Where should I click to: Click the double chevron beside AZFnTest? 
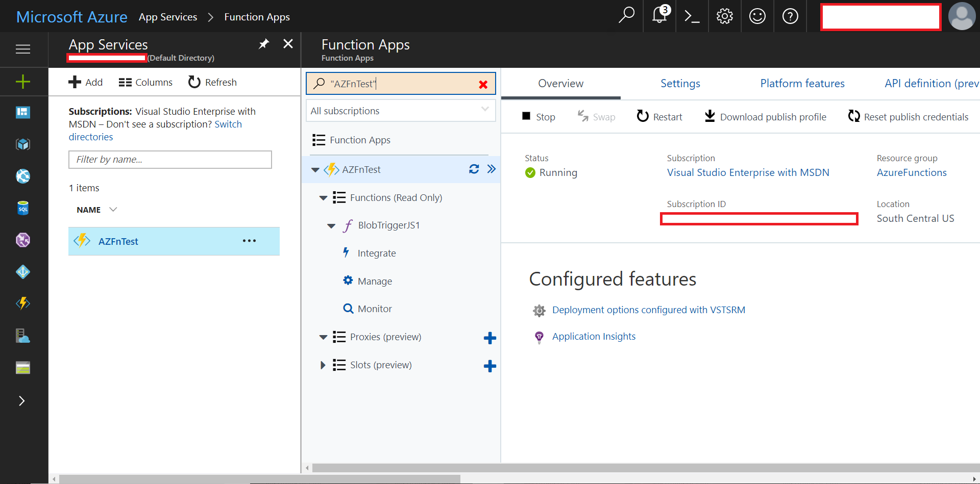[491, 169]
